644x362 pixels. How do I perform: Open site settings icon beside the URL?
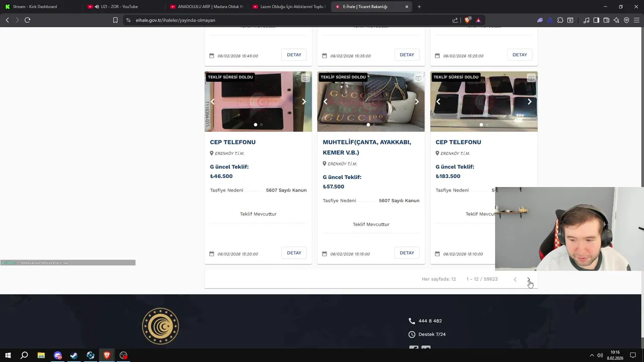(128, 20)
